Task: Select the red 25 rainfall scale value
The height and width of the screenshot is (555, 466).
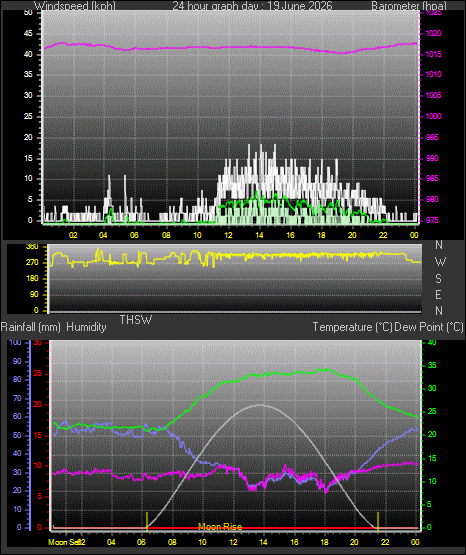Action: pos(38,373)
